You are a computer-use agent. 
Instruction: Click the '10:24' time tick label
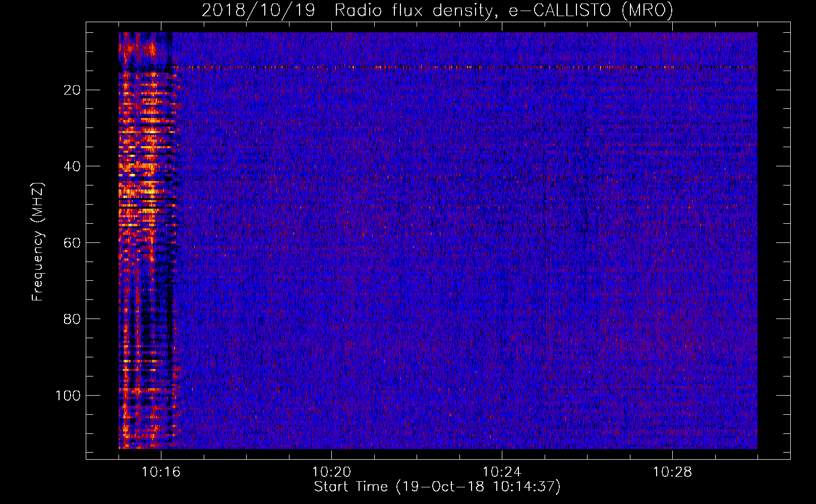[502, 472]
